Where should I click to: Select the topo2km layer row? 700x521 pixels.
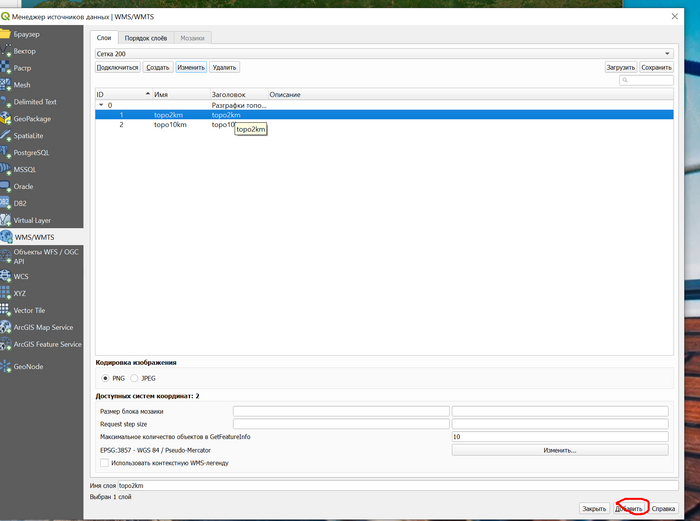click(384, 115)
